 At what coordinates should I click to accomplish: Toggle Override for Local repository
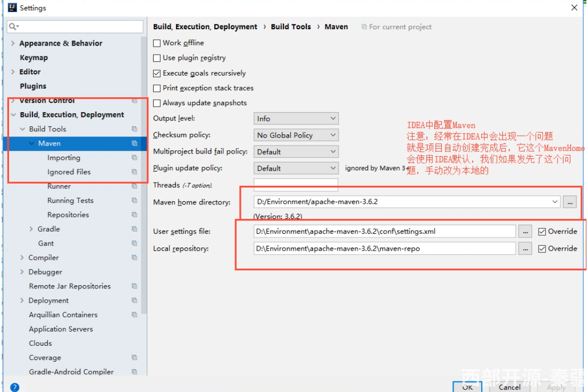click(542, 249)
